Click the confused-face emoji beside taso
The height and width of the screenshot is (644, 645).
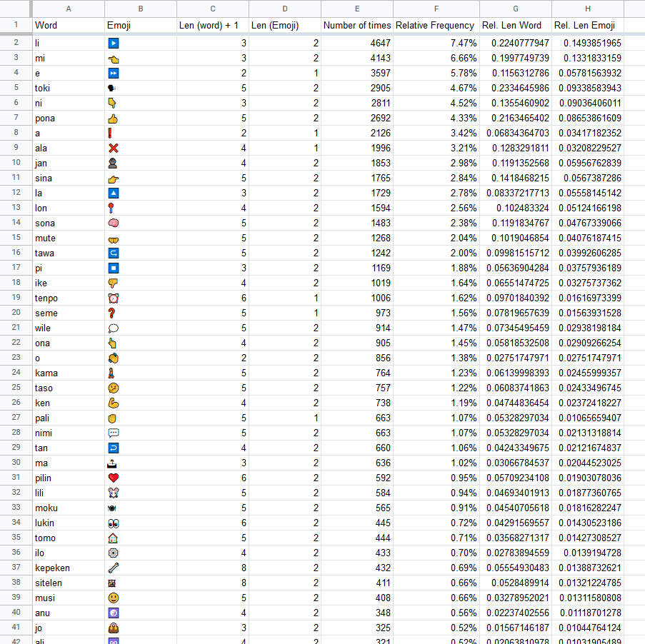click(x=113, y=388)
